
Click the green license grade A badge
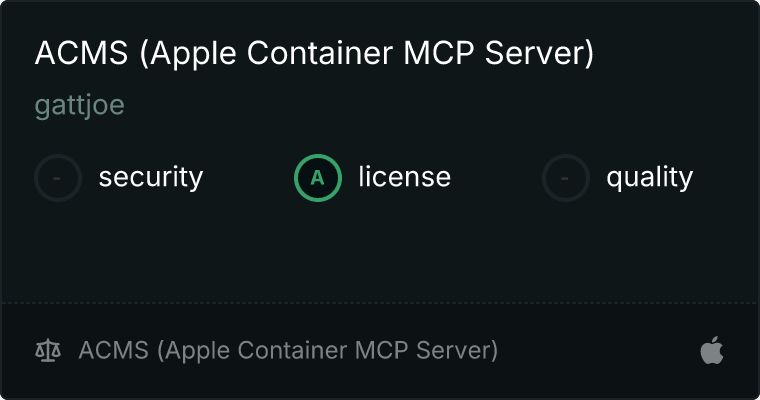coord(318,178)
